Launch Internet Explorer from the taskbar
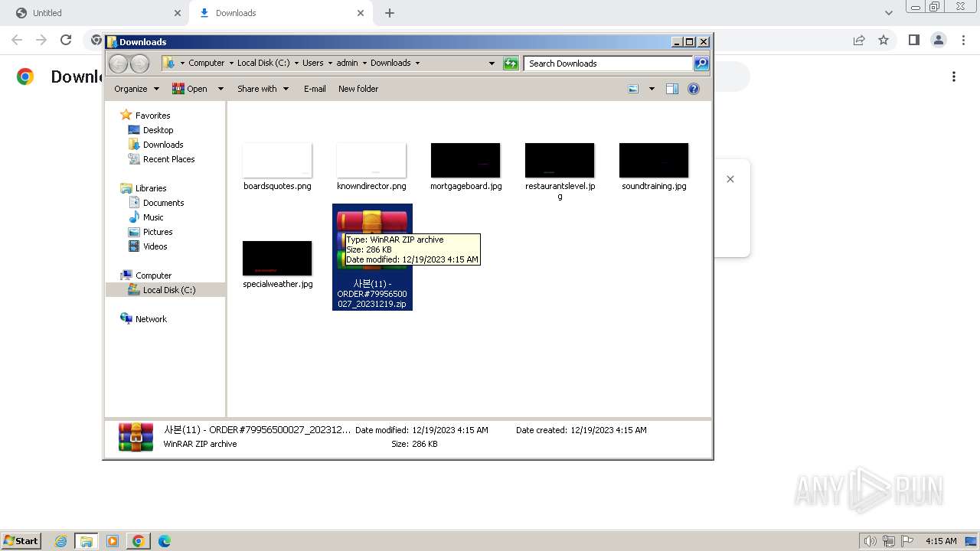Viewport: 980px width, 551px height. 60,541
